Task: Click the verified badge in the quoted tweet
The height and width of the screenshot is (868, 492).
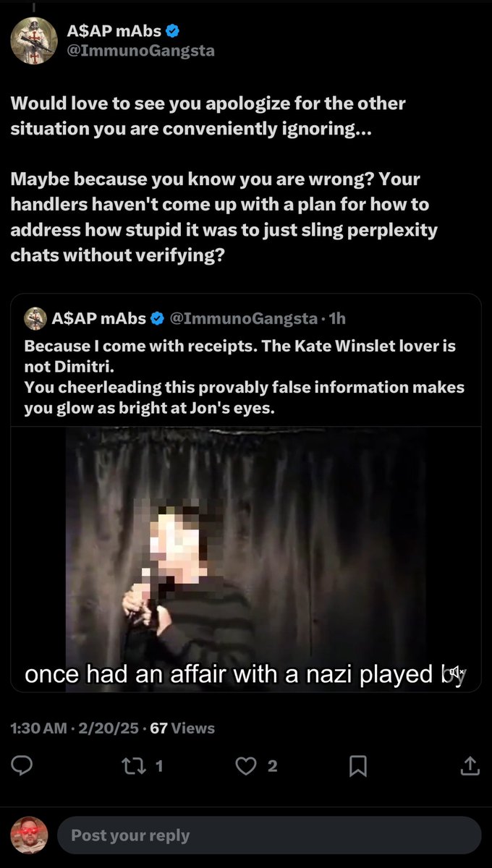Action: pyautogui.click(x=158, y=318)
